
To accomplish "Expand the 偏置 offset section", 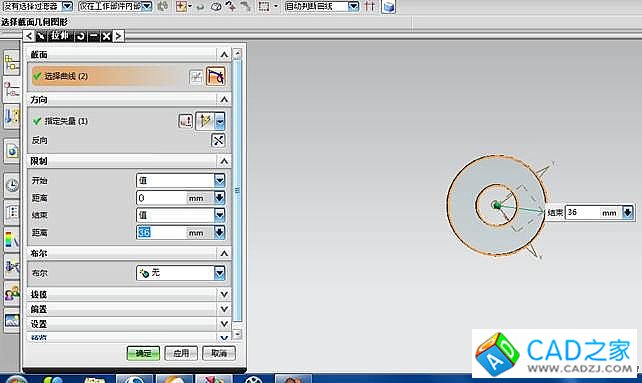I will pos(224,309).
